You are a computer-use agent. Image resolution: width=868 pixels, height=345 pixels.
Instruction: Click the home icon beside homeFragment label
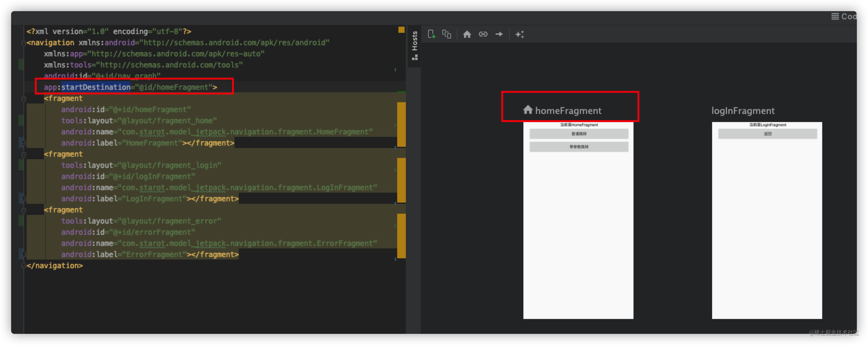pos(528,110)
